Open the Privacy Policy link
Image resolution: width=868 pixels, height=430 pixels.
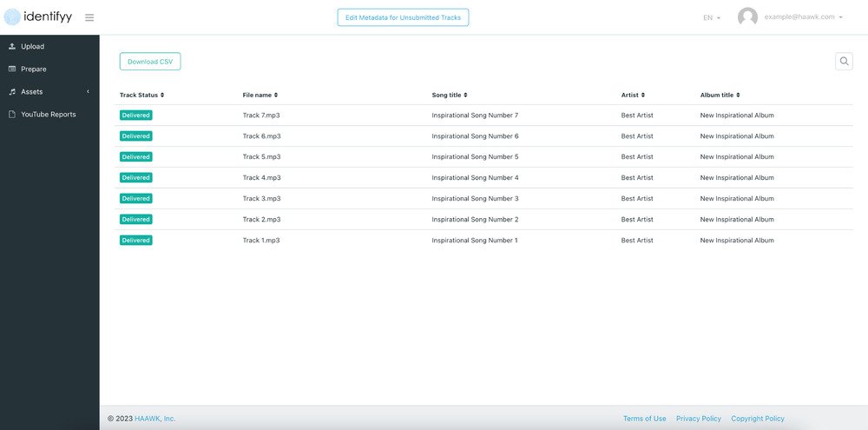pyautogui.click(x=699, y=419)
